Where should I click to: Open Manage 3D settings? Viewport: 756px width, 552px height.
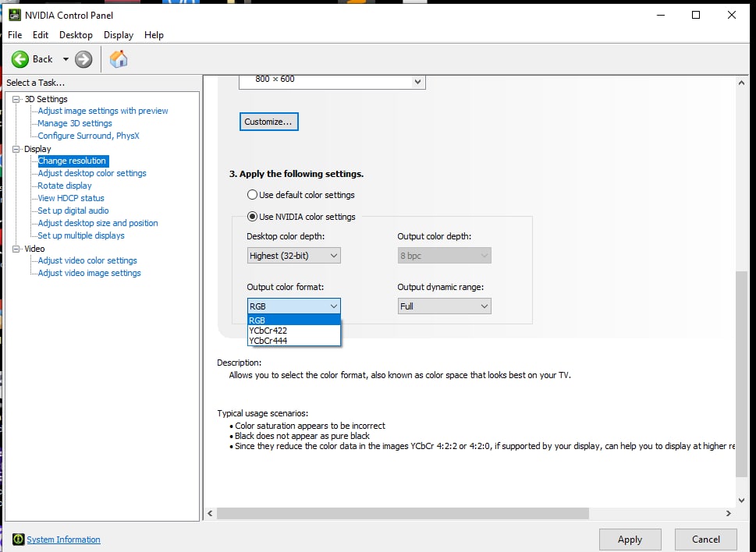coord(75,123)
